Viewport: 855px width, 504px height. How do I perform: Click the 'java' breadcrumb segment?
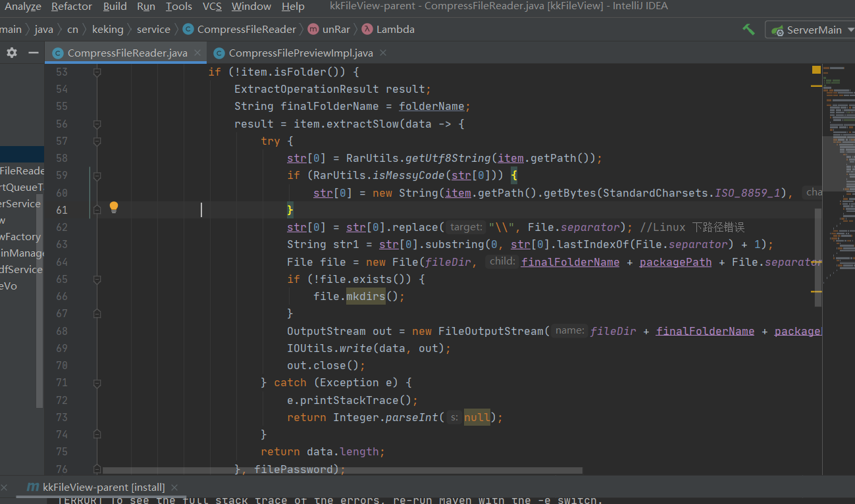(43, 29)
